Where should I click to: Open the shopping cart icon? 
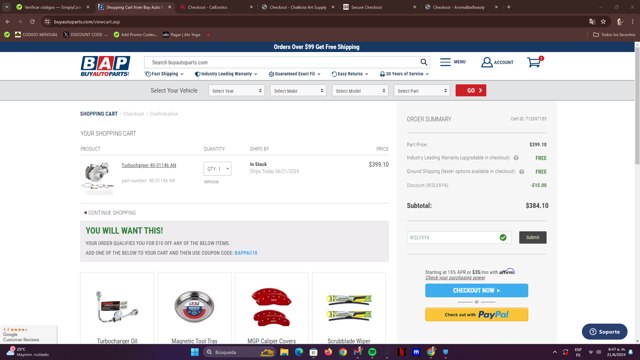coord(534,62)
